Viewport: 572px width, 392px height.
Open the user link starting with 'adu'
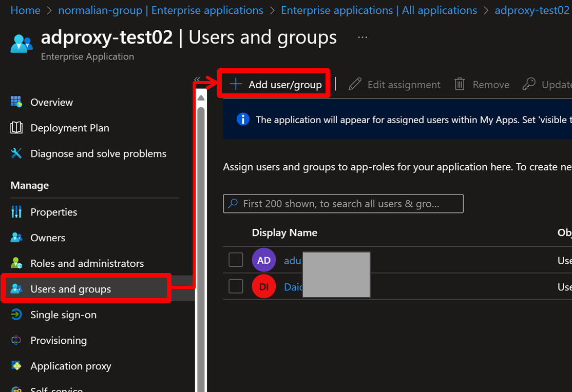click(293, 260)
